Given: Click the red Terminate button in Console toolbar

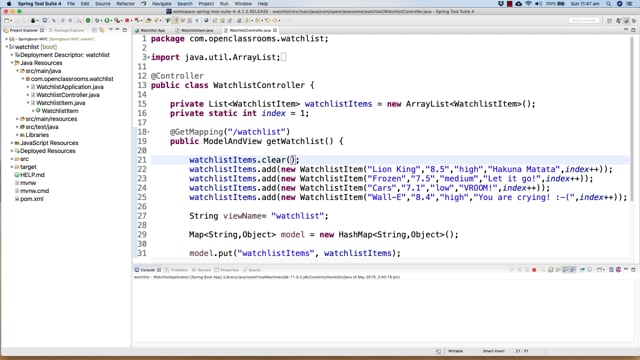Looking at the screenshot, I should [x=534, y=270].
